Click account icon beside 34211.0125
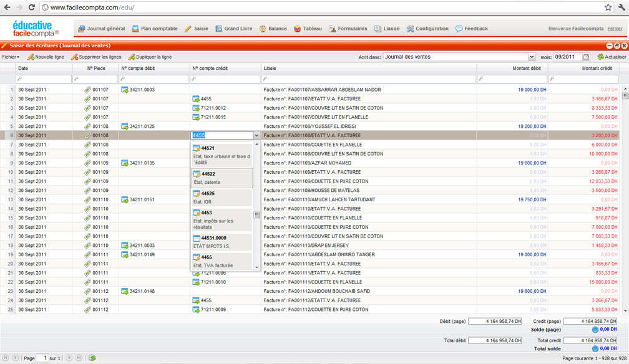The height and width of the screenshot is (364, 629). point(125,127)
